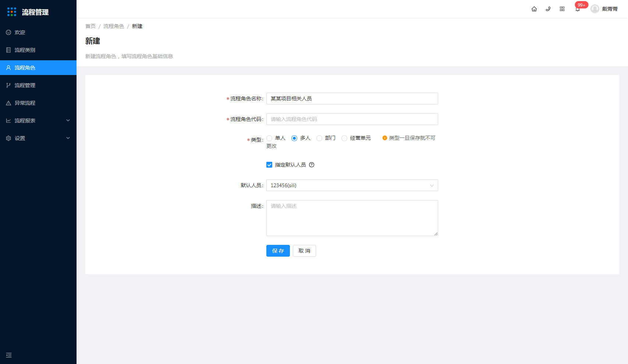
Task: Click the 流程角色代码 input field
Action: coord(352,119)
